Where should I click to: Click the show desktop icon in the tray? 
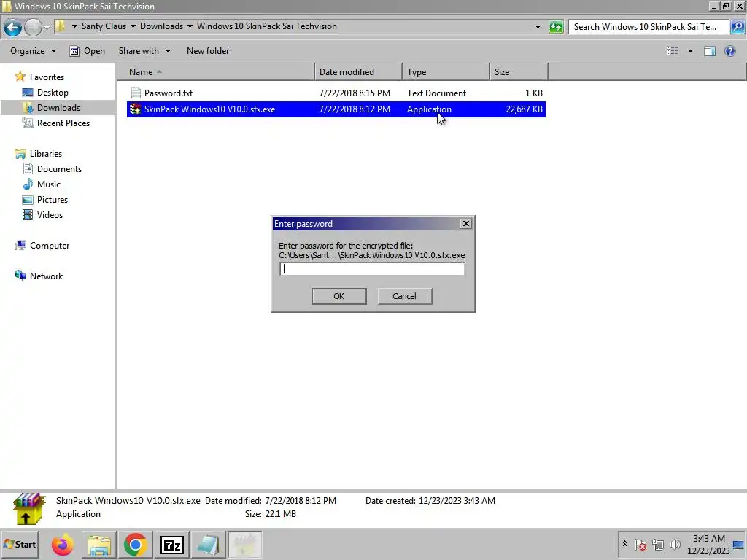coord(738,544)
